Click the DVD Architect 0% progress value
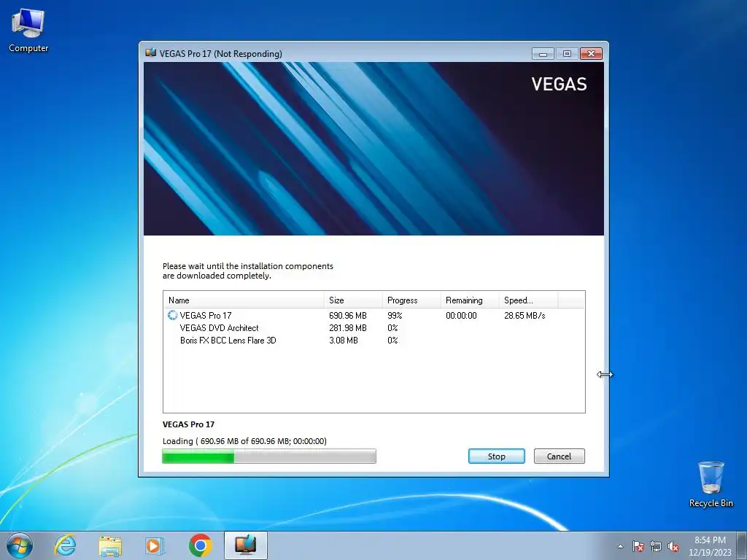This screenshot has width=747, height=560. [x=392, y=327]
